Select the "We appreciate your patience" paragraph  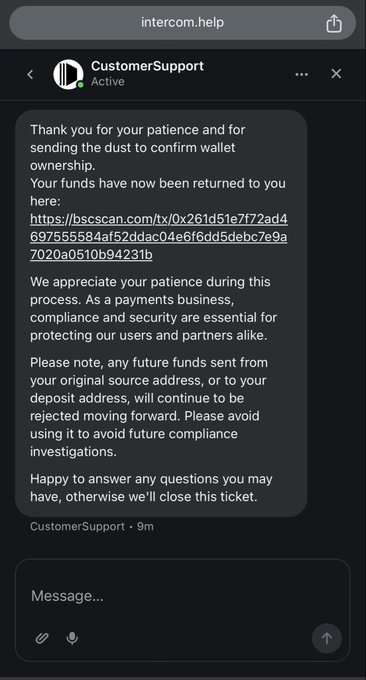point(154,309)
